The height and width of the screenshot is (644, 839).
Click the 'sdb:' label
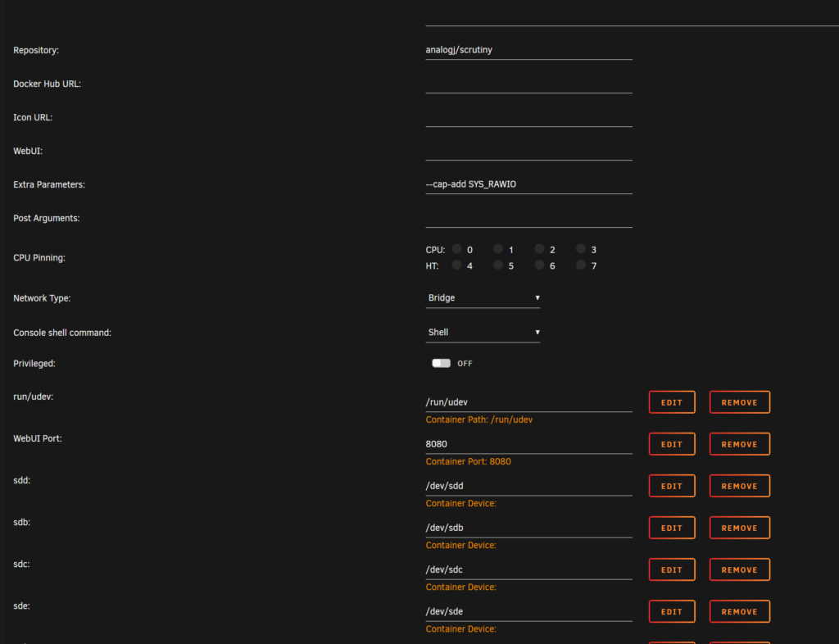21,522
